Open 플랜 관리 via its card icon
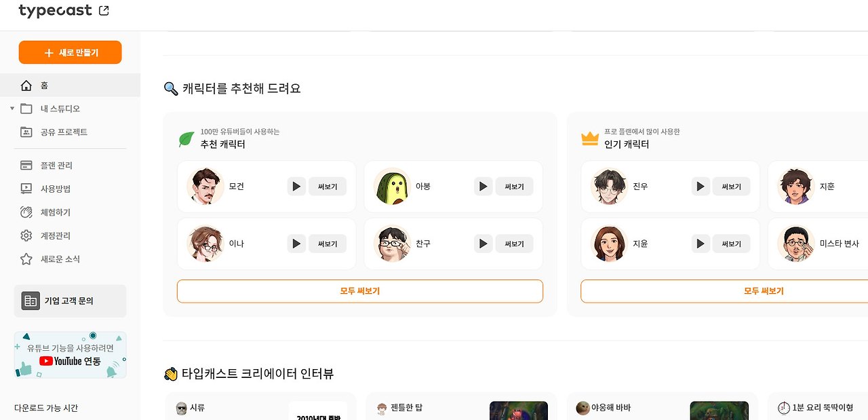This screenshot has height=420, width=868. tap(26, 165)
